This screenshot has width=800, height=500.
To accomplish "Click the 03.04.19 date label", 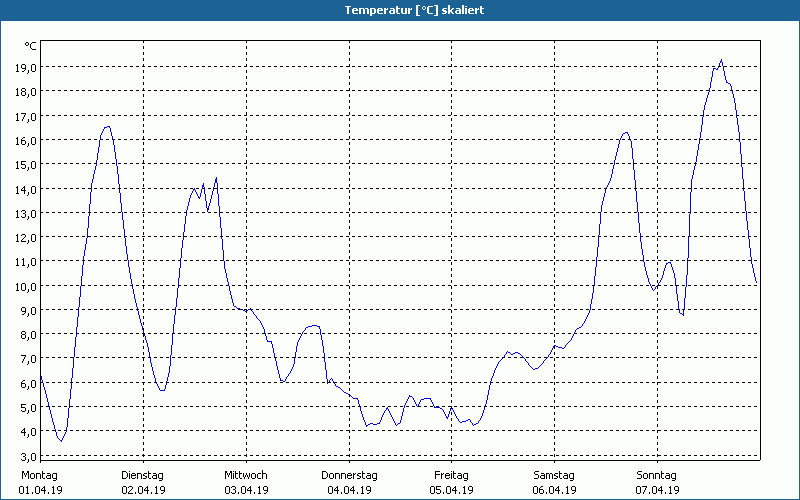I will coord(246,490).
